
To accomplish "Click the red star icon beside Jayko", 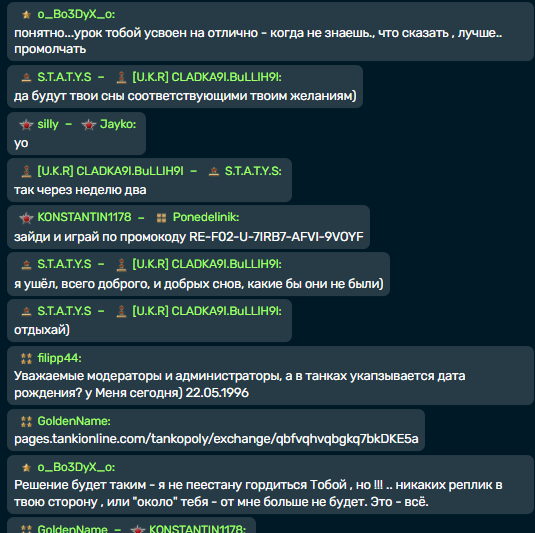I will (89, 125).
